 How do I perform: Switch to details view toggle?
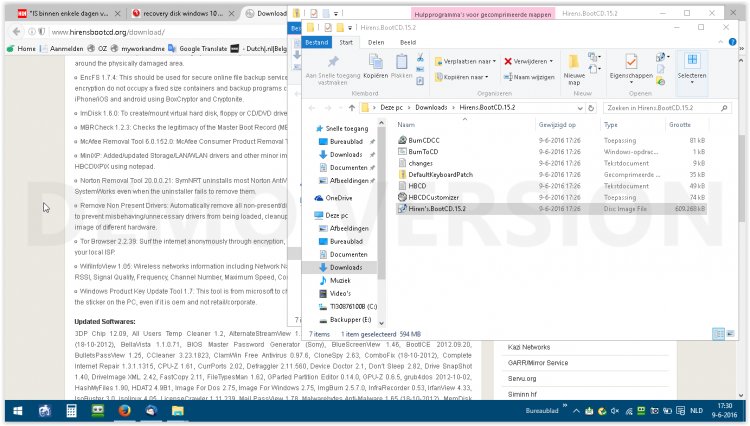[x=719, y=332]
